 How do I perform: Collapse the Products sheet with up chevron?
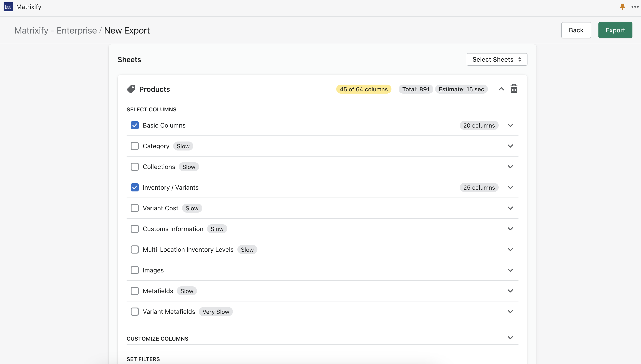[x=501, y=89]
